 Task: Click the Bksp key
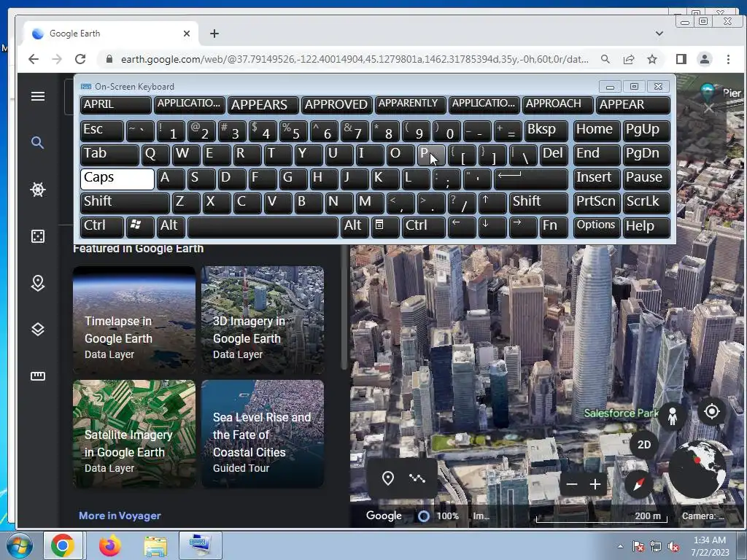pyautogui.click(x=546, y=131)
